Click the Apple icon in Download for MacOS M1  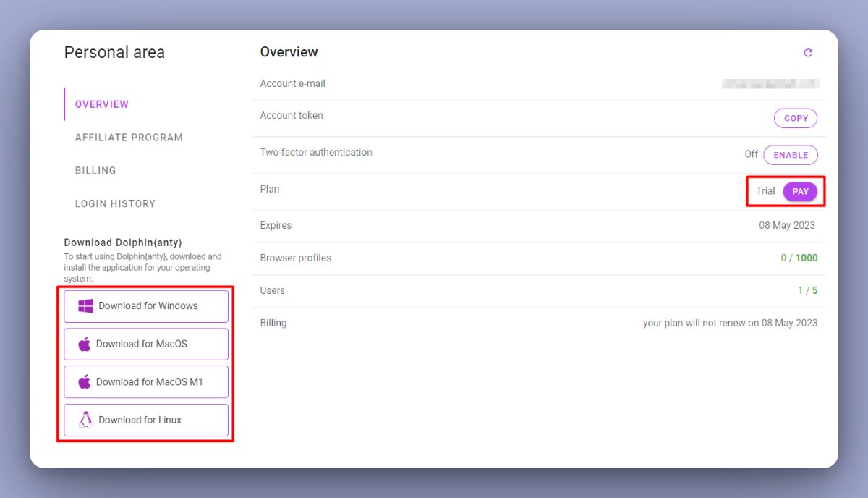click(x=85, y=381)
